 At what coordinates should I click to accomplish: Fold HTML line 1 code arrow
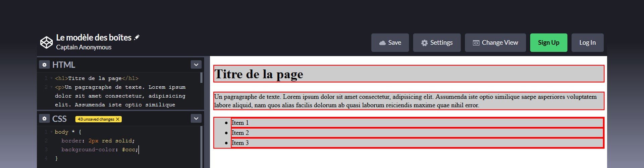pos(51,78)
